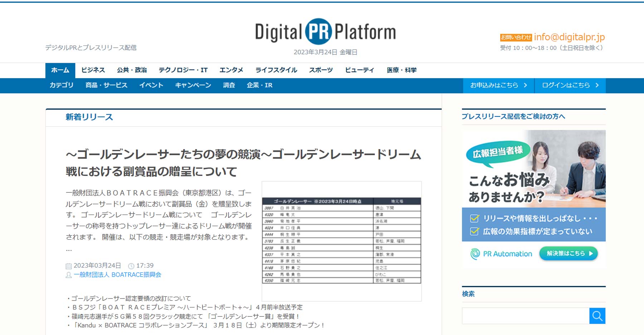The height and width of the screenshot is (335, 644).
Task: Click the 広報担当者様 banner image
Action: 534,199
